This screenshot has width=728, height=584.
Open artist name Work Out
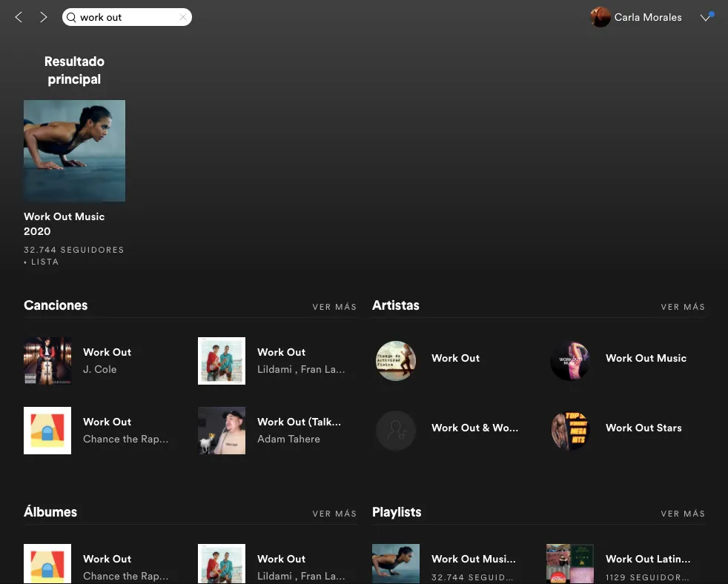455,358
